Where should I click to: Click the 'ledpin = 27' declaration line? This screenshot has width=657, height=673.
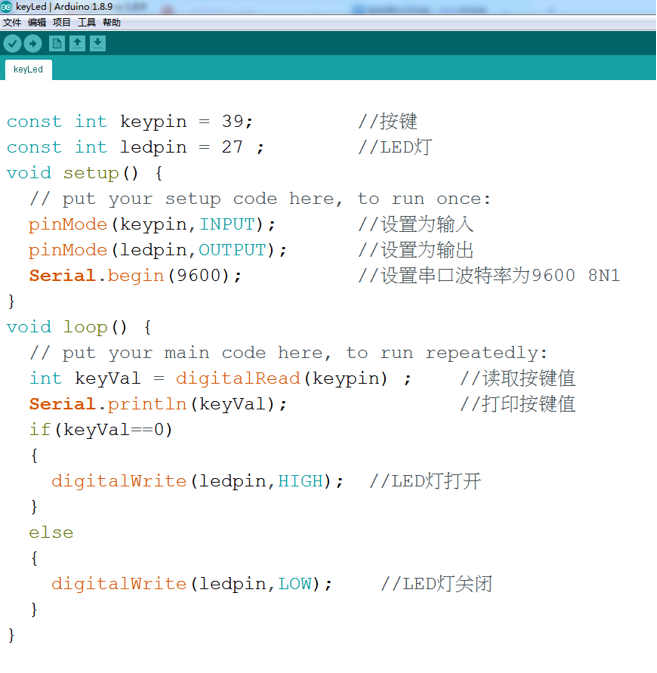point(135,148)
